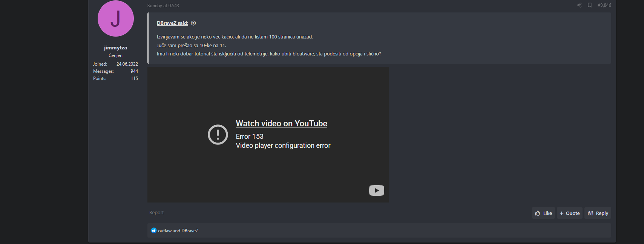Click 'Video player configuration error' message
644x244 pixels.
point(283,146)
